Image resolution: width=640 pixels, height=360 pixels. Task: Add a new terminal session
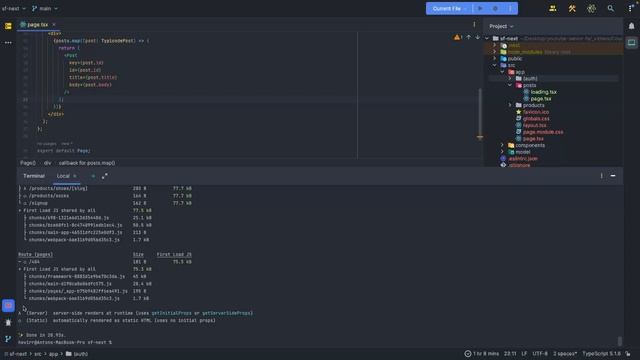pos(93,176)
